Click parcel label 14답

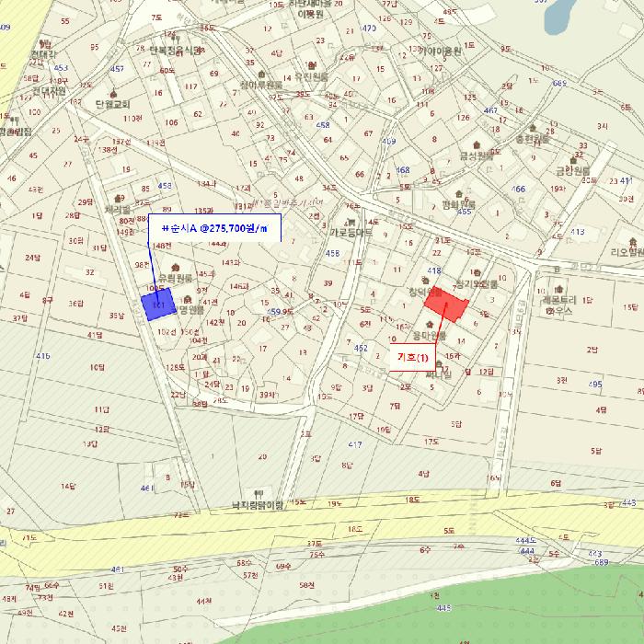[x=68, y=487]
